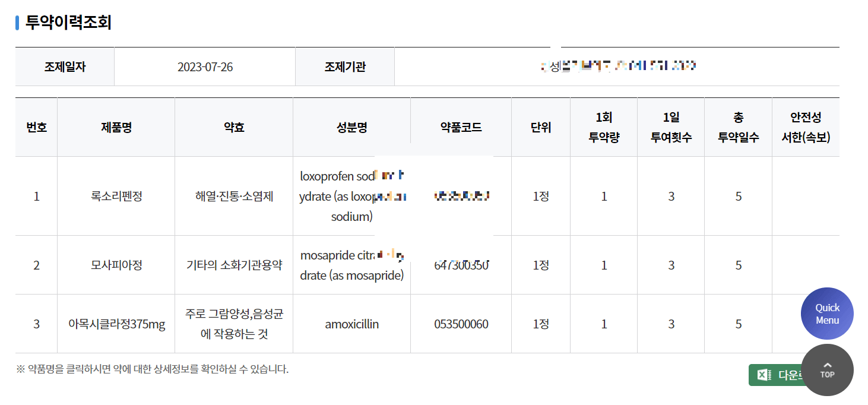
Task: Click drug code 053500060 for amoxicillin
Action: tap(461, 324)
